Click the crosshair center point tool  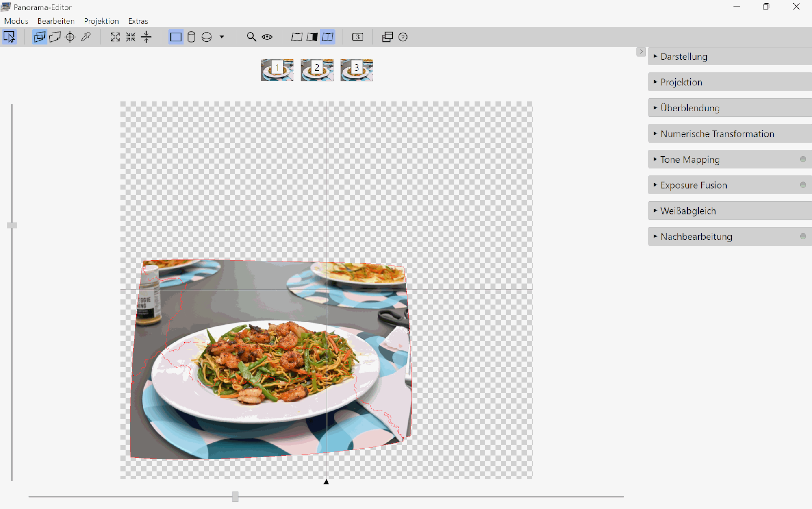click(70, 37)
